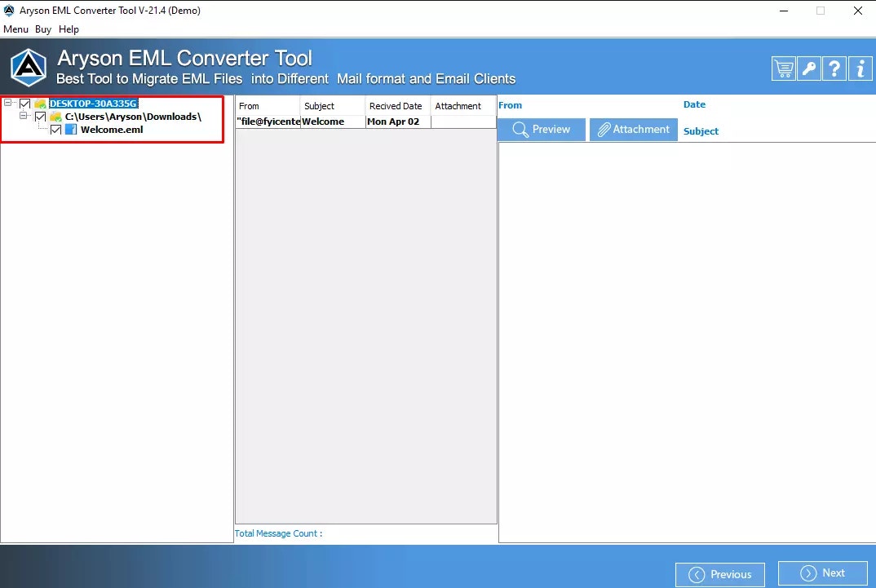Click the Welcome.eml file icon
The width and height of the screenshot is (876, 588).
tap(71, 130)
